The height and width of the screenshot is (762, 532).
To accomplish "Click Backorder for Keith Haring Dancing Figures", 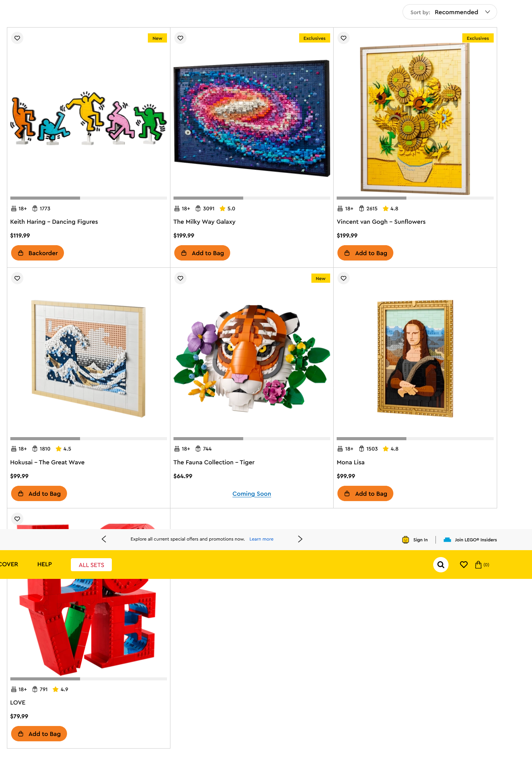I will pos(38,253).
